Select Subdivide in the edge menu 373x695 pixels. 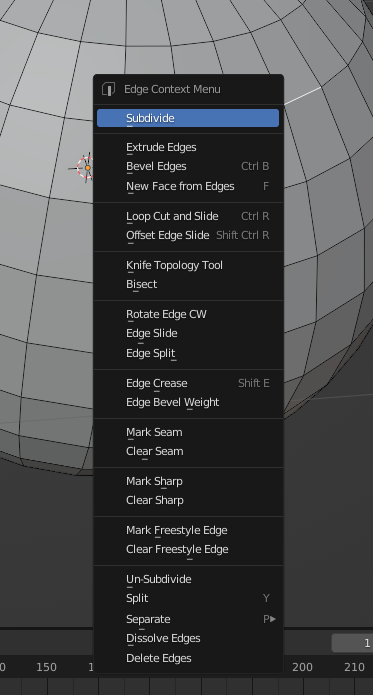tap(188, 118)
